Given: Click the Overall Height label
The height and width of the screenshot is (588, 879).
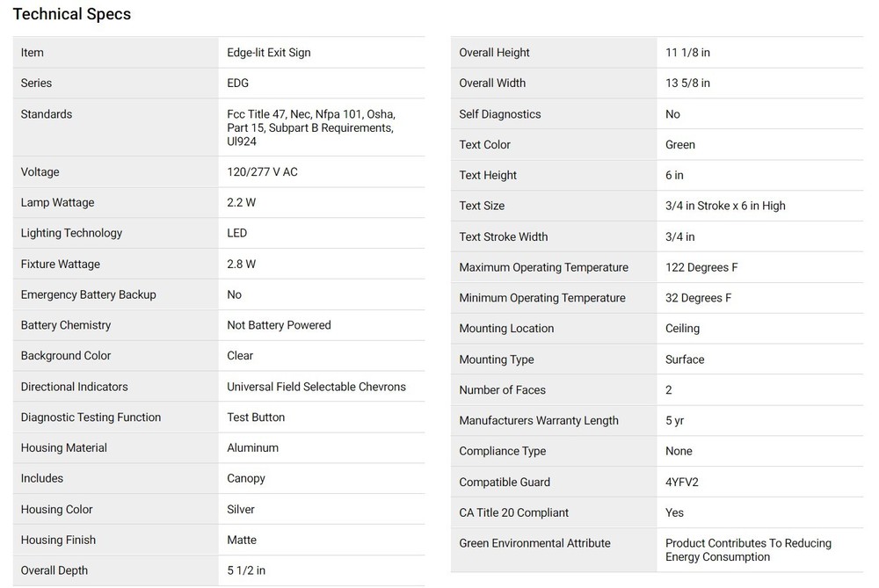Looking at the screenshot, I should 494,53.
